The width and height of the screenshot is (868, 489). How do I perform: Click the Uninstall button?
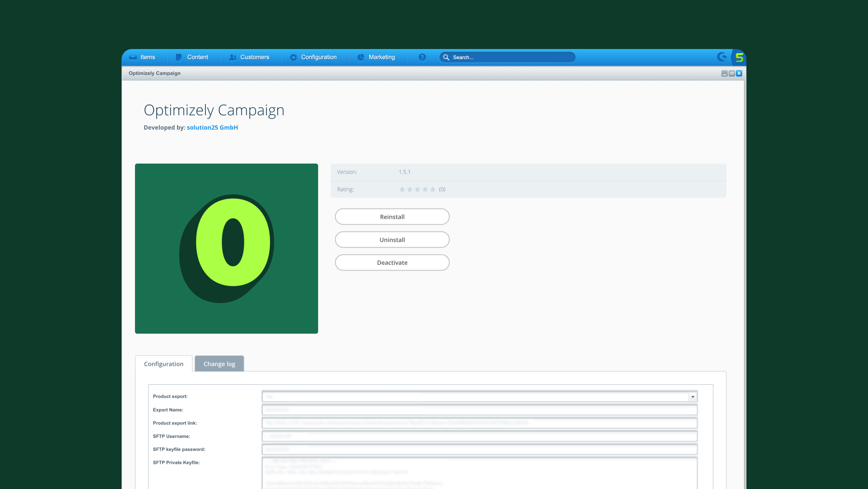click(x=392, y=240)
